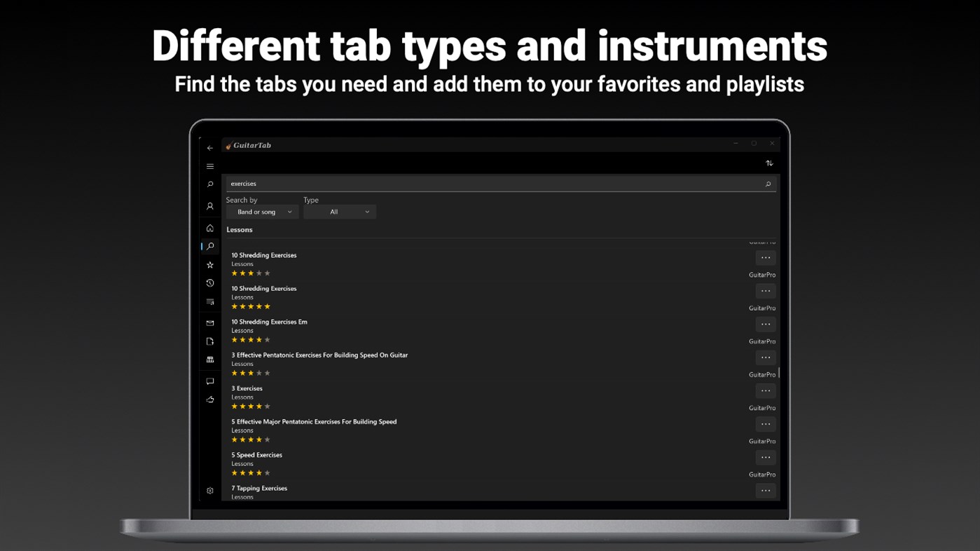Select the Search icon in the sidebar
Viewport: 980px width, 551px height.
pos(209,246)
